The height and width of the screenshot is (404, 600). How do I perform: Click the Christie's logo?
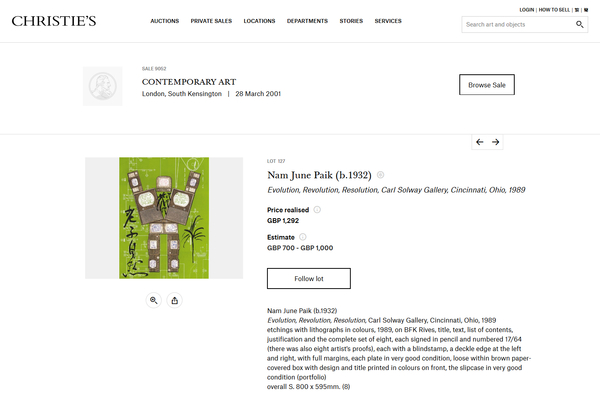[54, 21]
